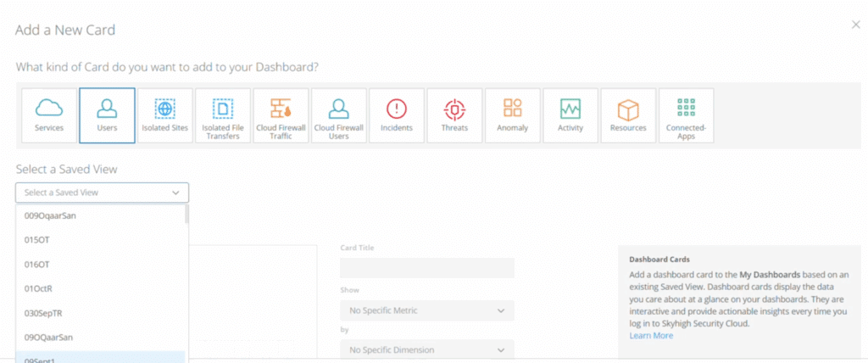Choose the Connected-Apps card icon
Screen dimensions: 868x363
686,115
